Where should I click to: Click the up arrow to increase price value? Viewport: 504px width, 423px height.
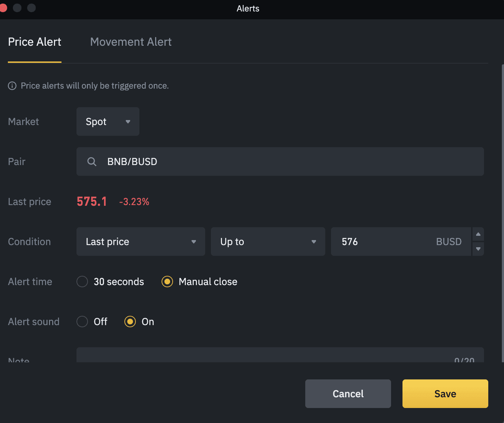(x=478, y=234)
